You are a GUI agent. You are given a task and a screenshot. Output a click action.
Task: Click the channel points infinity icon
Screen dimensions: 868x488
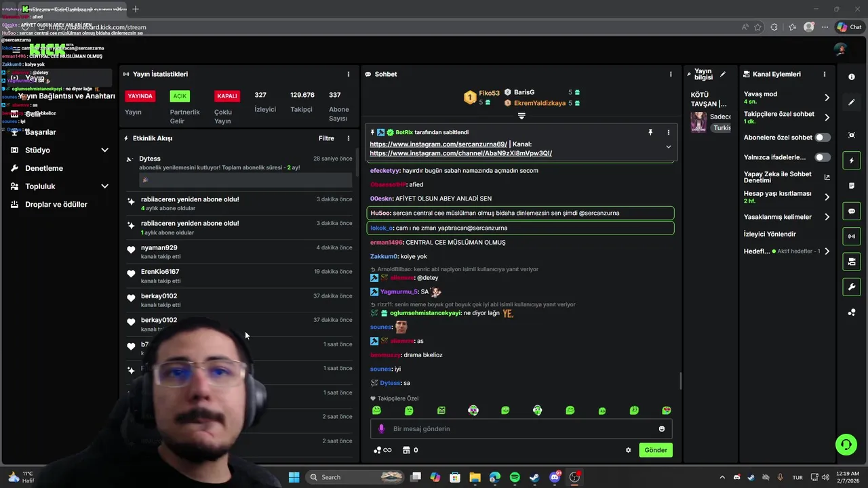tap(383, 450)
